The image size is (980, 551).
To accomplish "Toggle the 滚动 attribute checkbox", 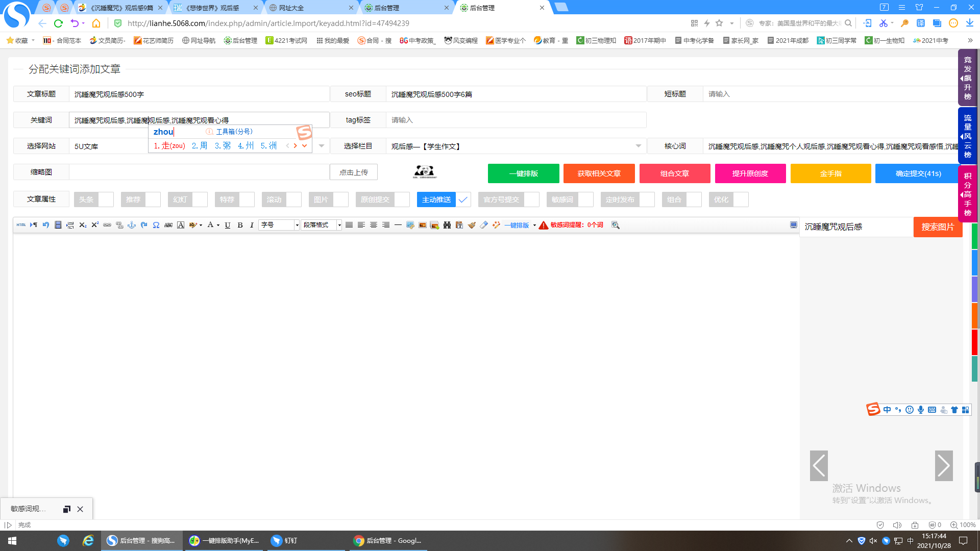I will coord(294,199).
